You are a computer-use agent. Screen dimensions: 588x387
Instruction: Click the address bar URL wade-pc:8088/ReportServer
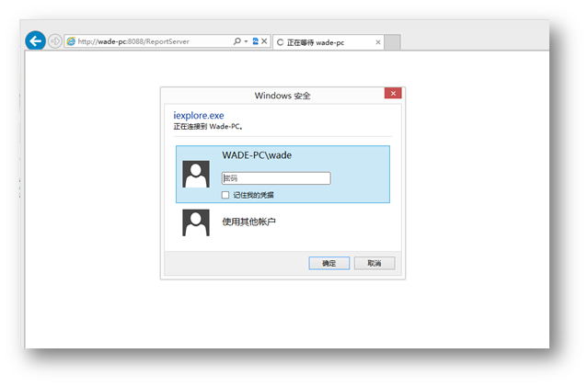pos(133,41)
